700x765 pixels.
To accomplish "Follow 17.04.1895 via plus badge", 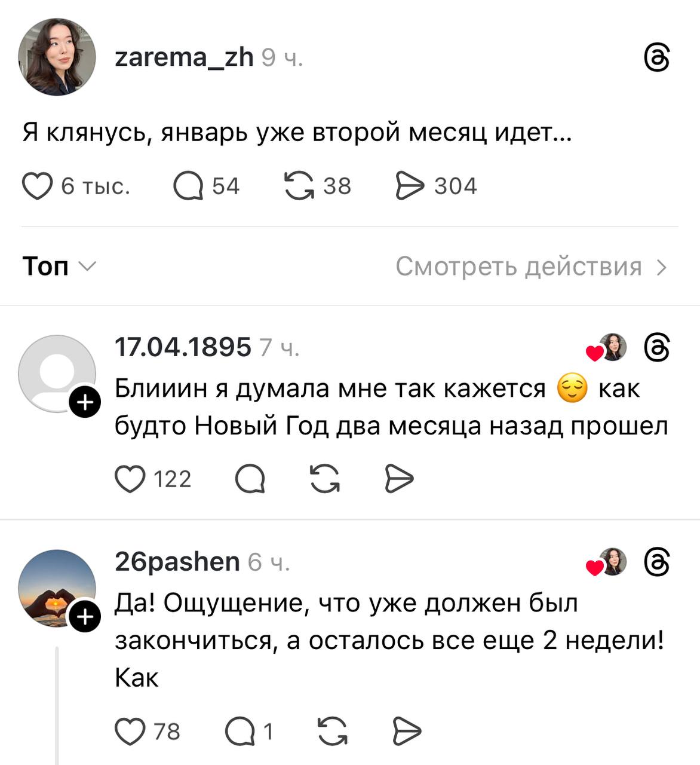I will point(85,403).
